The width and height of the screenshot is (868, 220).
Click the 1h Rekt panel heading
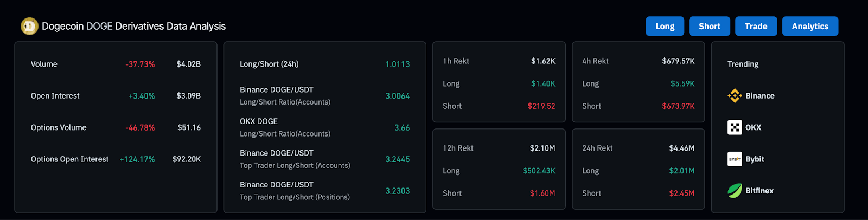point(456,61)
